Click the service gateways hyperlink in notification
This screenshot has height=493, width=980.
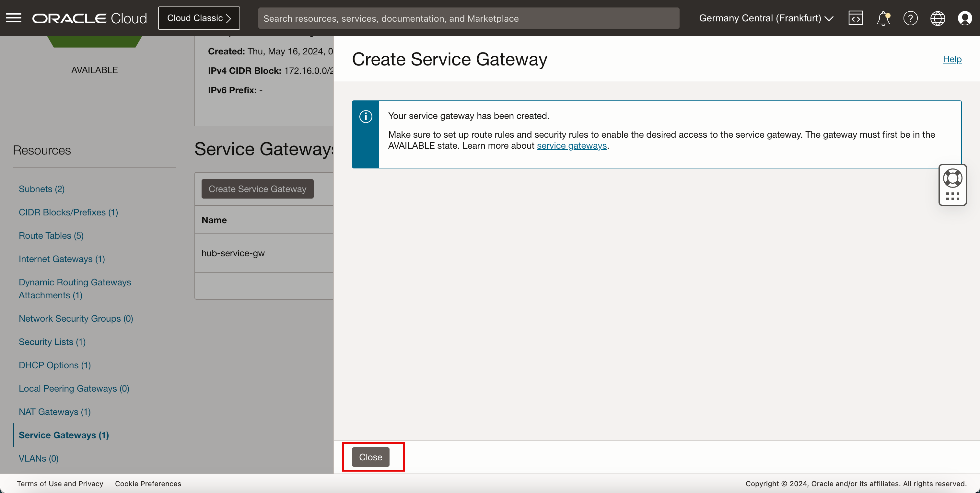pyautogui.click(x=571, y=145)
